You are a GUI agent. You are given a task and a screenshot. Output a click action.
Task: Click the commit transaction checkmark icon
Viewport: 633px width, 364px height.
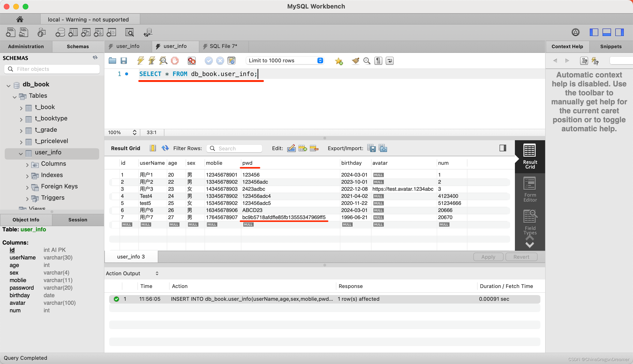pyautogui.click(x=209, y=61)
